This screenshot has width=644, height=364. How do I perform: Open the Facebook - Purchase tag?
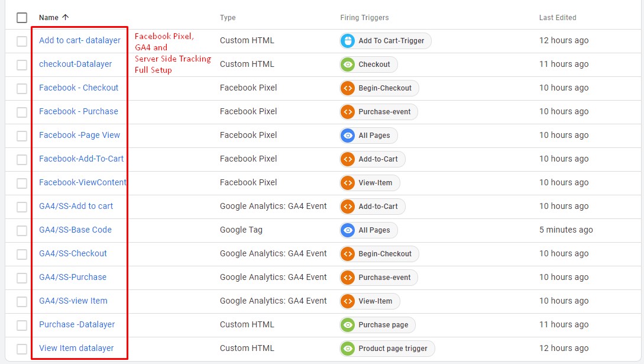pos(78,111)
